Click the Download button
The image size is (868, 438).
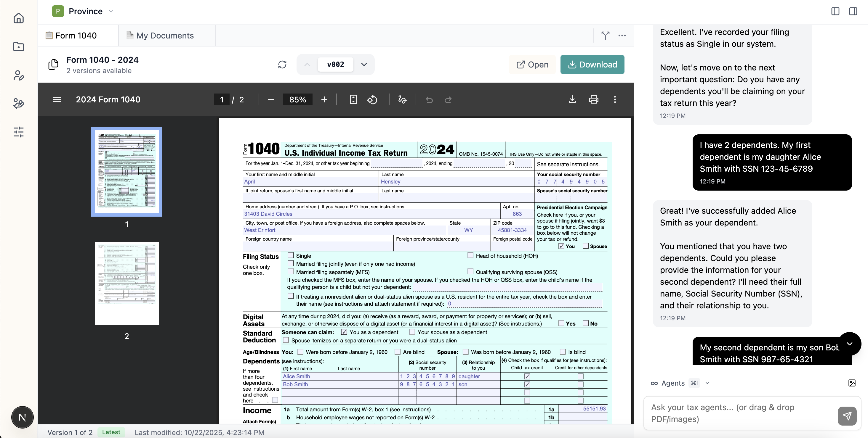(592, 64)
